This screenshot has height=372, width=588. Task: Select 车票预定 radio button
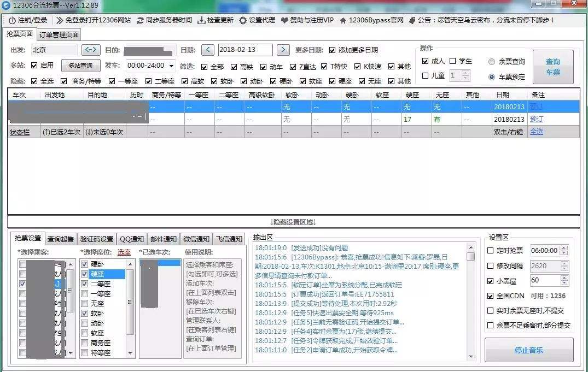(x=492, y=77)
